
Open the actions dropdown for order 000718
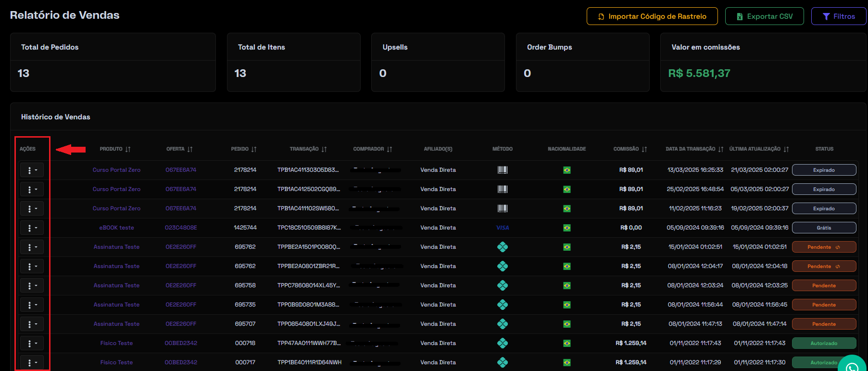click(32, 343)
